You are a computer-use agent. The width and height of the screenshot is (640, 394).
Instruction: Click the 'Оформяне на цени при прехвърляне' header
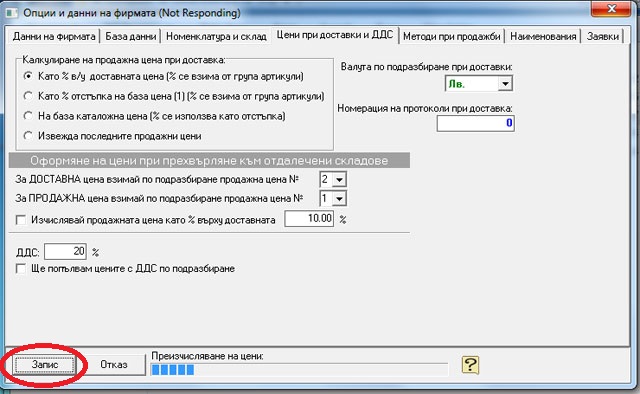[x=209, y=160]
